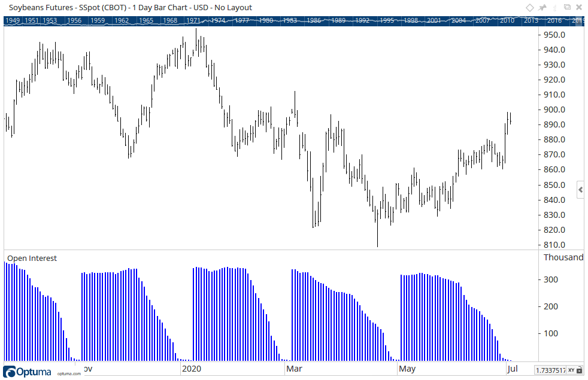Image resolution: width=588 pixels, height=380 pixels.
Task: Toggle the scale lock padlock icon
Action: pos(580,370)
